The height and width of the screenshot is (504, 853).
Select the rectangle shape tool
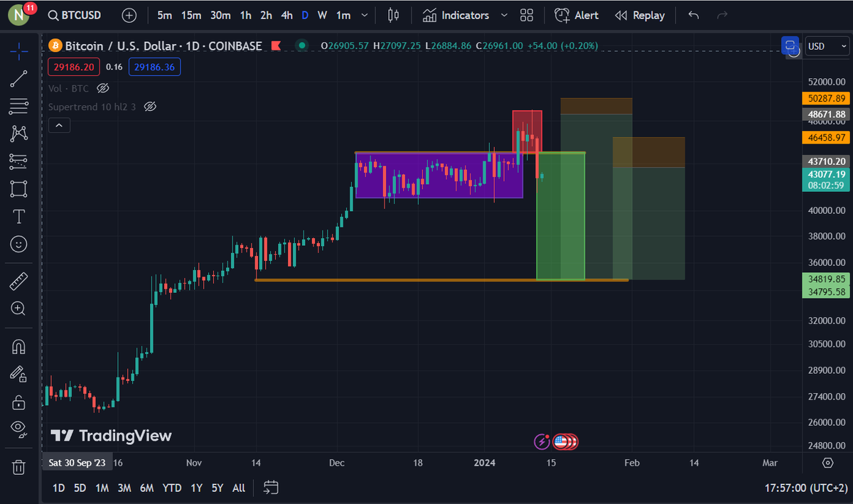point(19,188)
